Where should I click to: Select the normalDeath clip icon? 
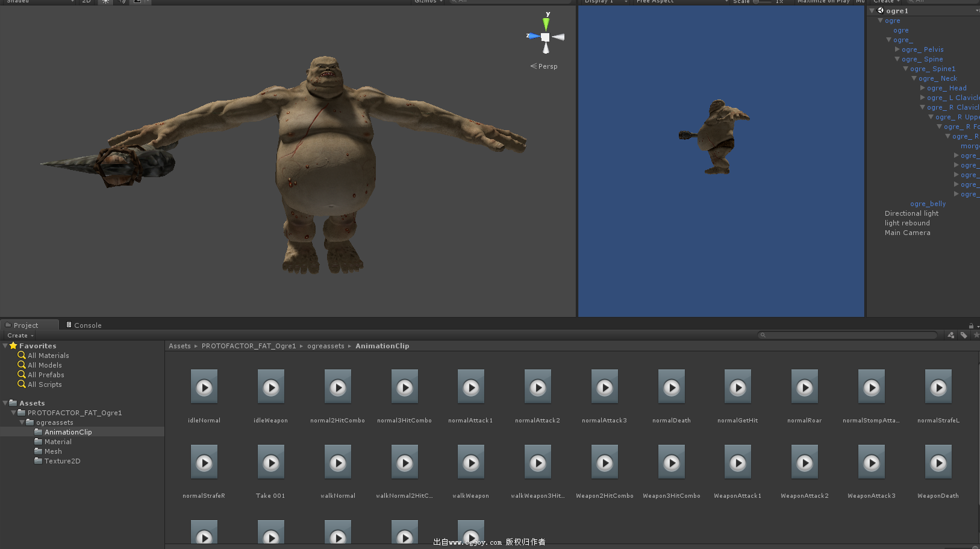672,386
